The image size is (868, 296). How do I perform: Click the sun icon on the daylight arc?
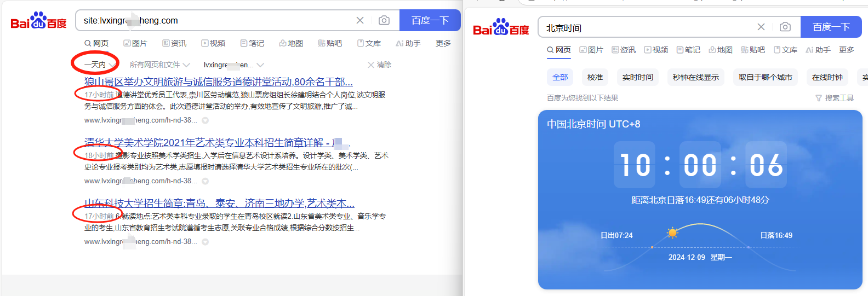(672, 233)
